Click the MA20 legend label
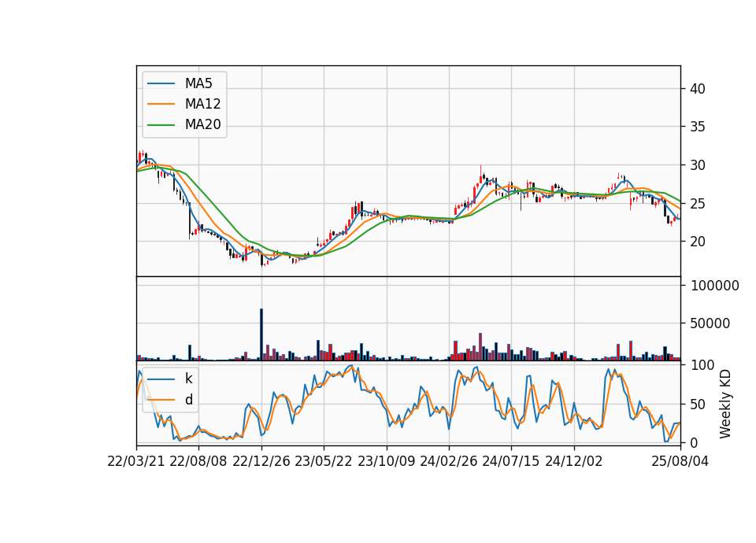The width and height of the screenshot is (756, 543). (x=202, y=125)
